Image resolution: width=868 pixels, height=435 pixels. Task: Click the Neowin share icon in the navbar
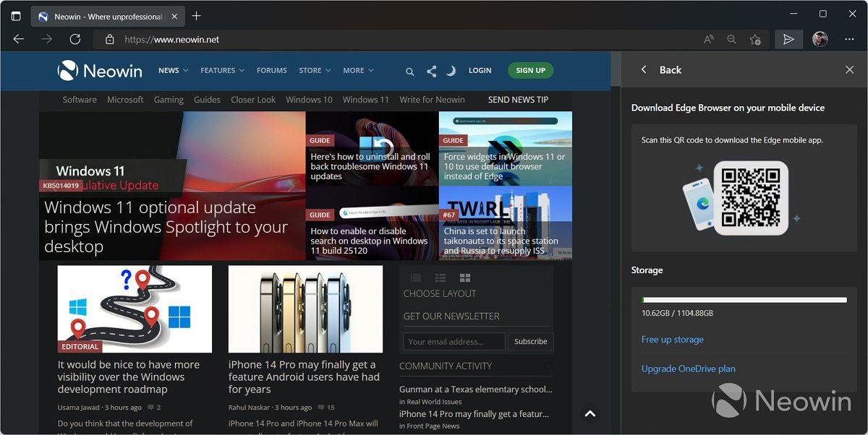coord(431,71)
